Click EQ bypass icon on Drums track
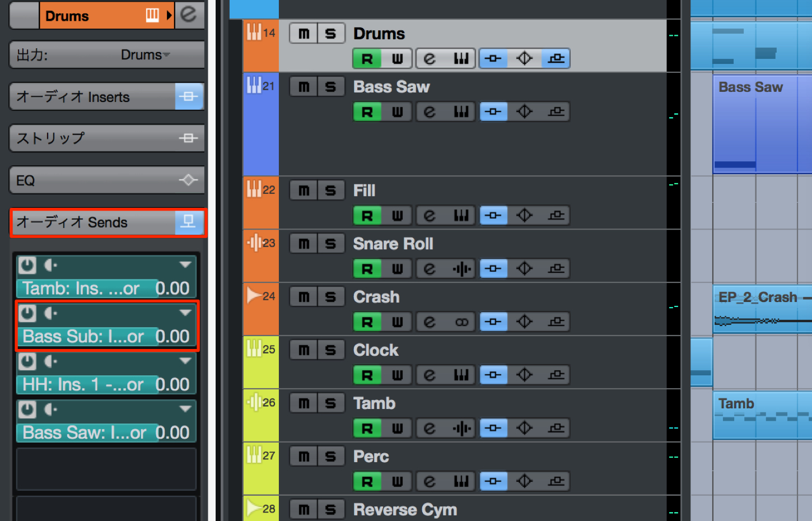Image resolution: width=812 pixels, height=521 pixels. point(524,58)
